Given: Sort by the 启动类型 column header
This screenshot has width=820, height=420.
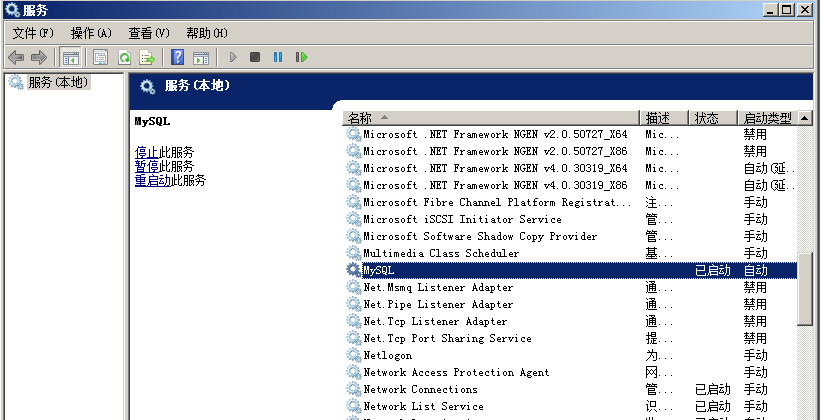Looking at the screenshot, I should [x=767, y=118].
